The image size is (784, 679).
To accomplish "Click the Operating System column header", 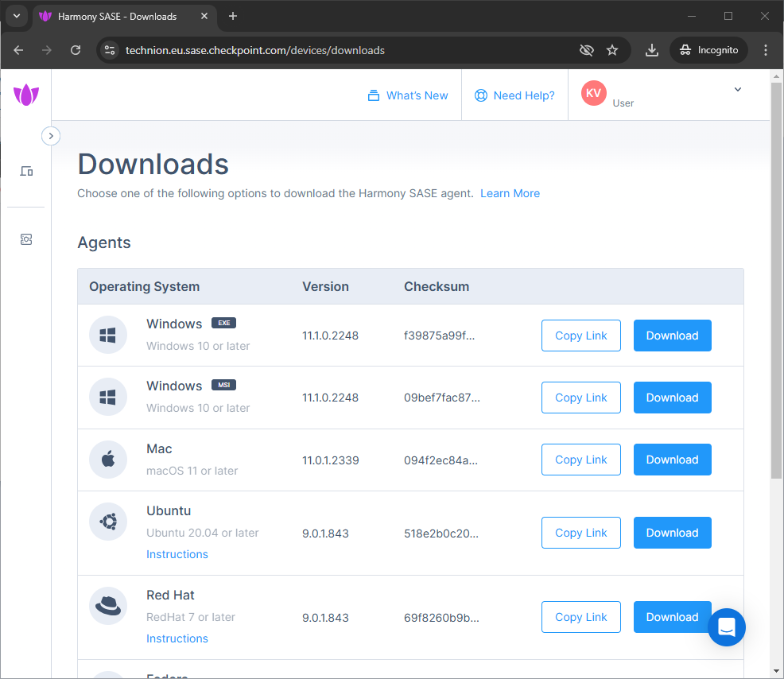I will pos(145,286).
